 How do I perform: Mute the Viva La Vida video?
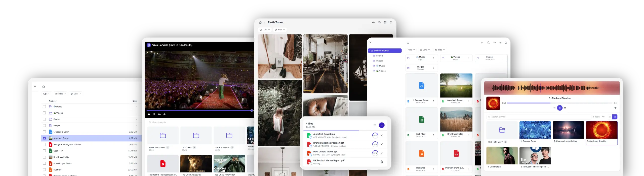pos(165,114)
